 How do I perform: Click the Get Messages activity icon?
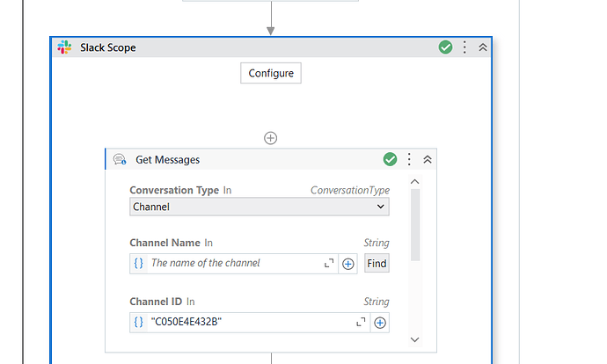point(120,159)
